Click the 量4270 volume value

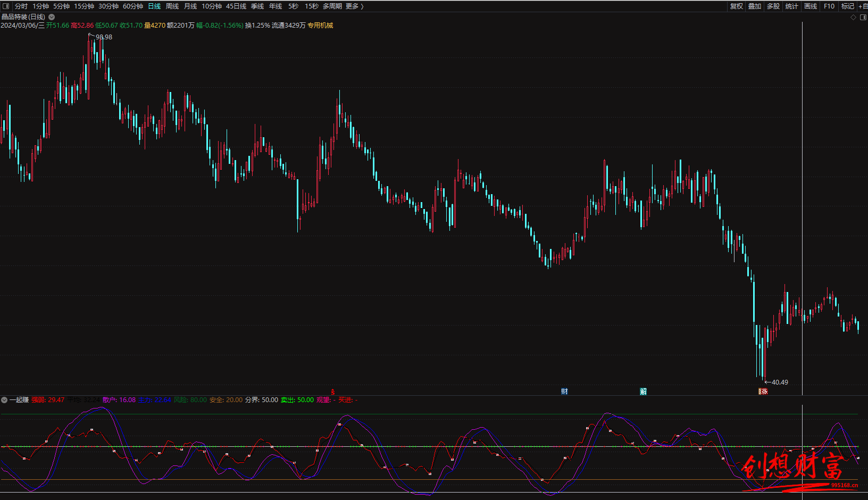point(155,26)
